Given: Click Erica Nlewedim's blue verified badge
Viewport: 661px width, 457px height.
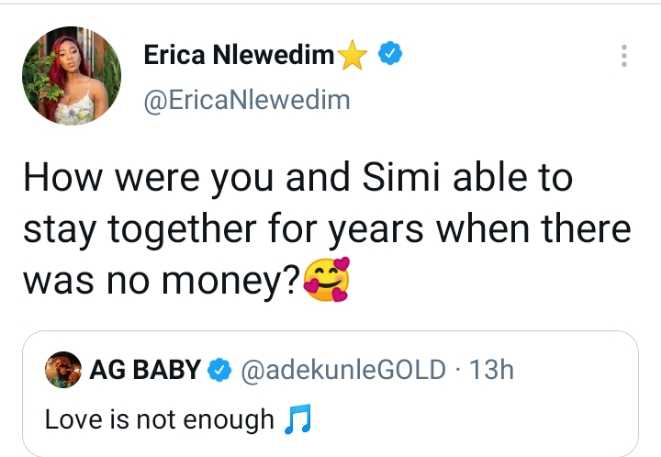Looking at the screenshot, I should 391,58.
